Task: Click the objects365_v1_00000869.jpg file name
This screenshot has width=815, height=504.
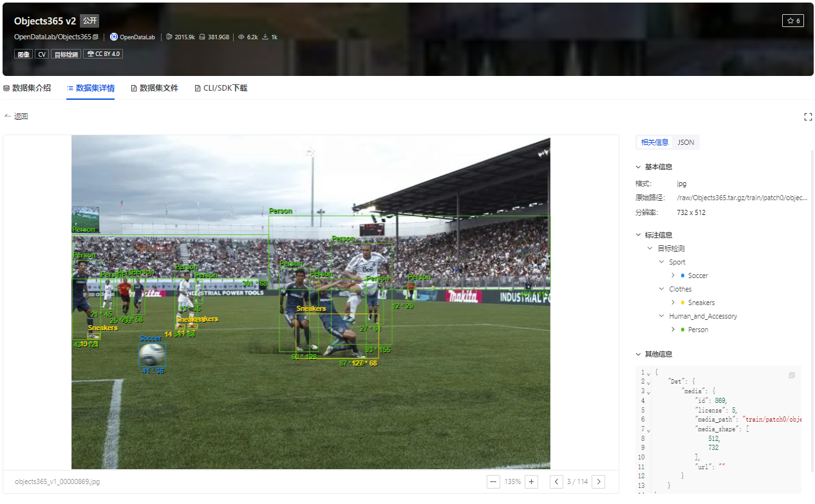Action: pyautogui.click(x=57, y=481)
